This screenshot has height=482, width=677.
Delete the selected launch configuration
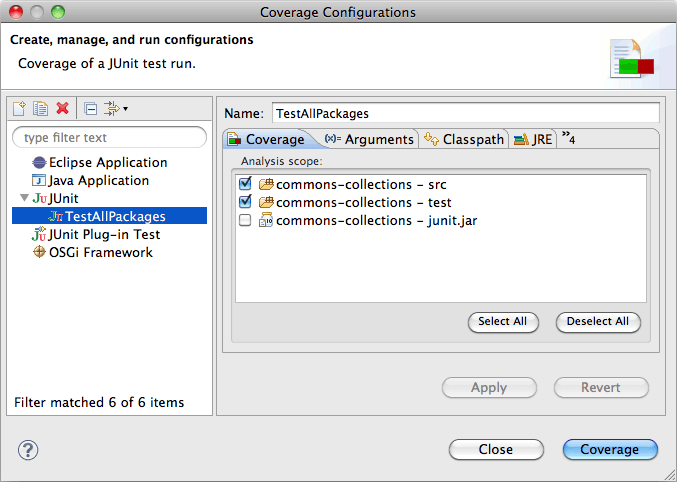pos(63,108)
